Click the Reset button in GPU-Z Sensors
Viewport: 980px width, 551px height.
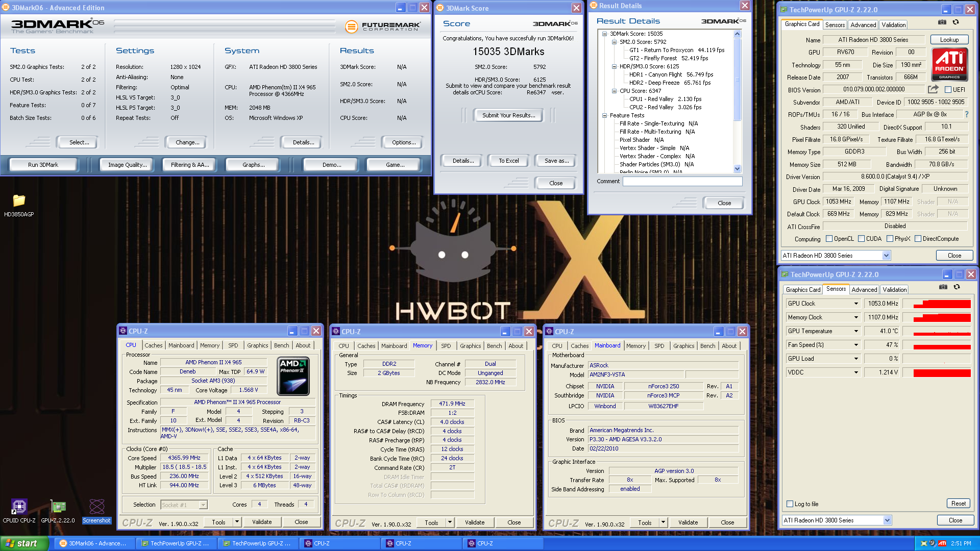pyautogui.click(x=959, y=504)
